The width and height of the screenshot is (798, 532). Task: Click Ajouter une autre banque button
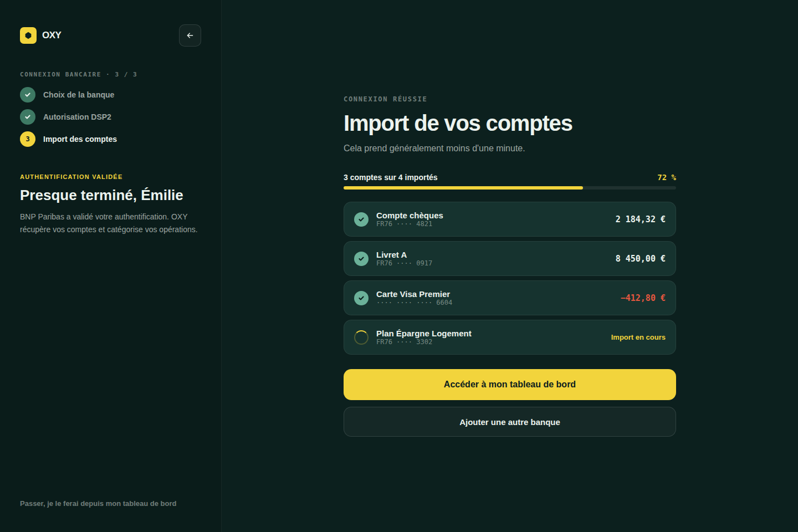[510, 422]
